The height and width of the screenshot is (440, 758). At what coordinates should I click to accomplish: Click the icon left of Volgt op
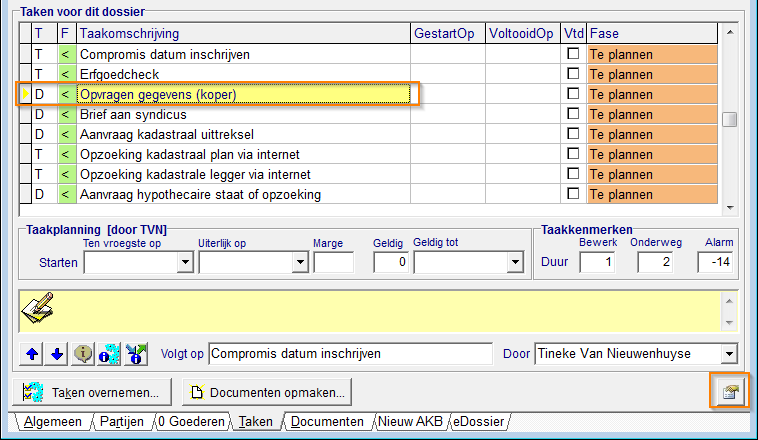pyautogui.click(x=136, y=354)
